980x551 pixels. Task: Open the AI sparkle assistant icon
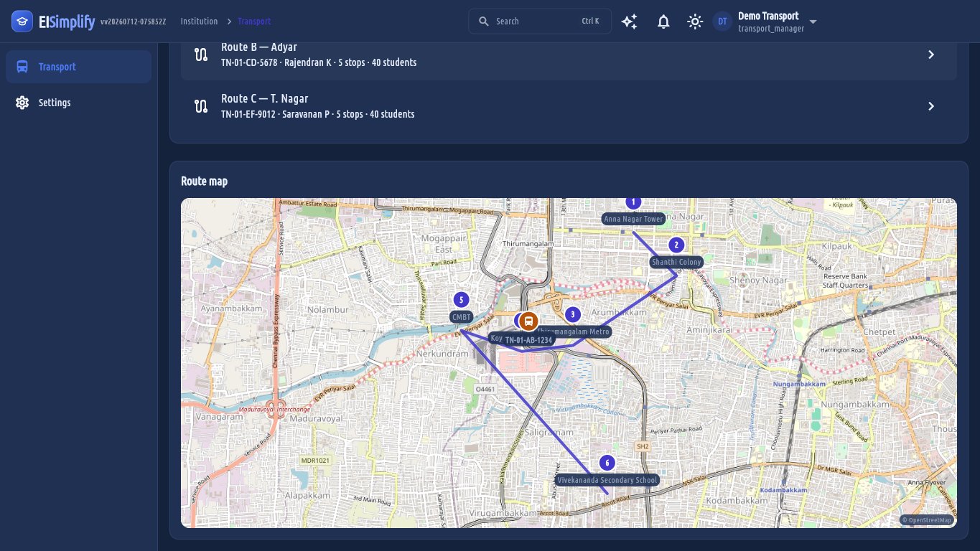pyautogui.click(x=630, y=22)
